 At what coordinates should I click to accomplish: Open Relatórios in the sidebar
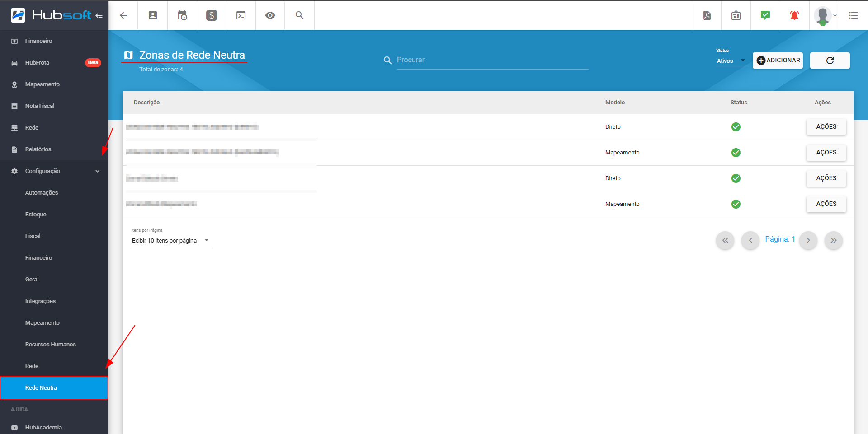[x=54, y=149]
